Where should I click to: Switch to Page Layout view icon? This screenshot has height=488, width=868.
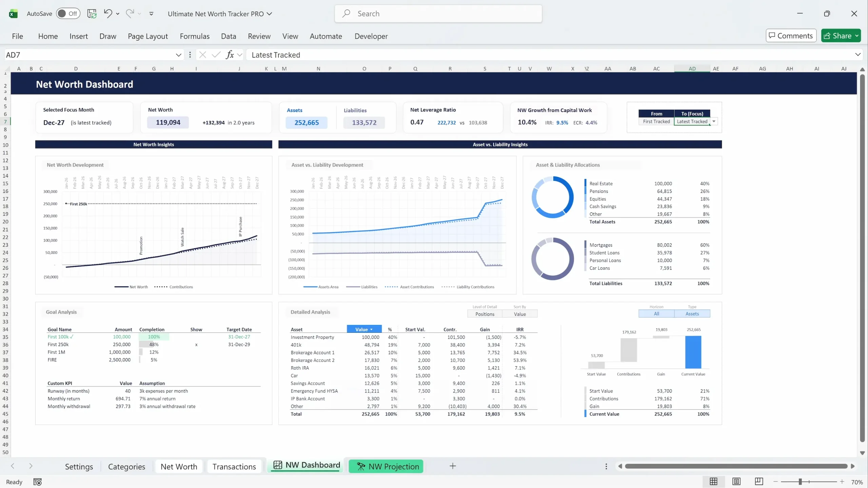point(736,482)
